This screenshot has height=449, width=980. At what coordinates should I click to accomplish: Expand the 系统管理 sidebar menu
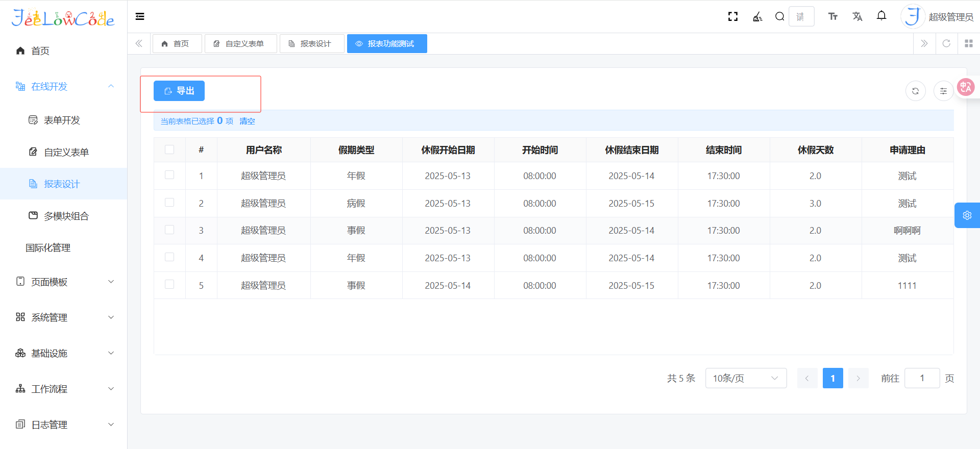tap(64, 317)
